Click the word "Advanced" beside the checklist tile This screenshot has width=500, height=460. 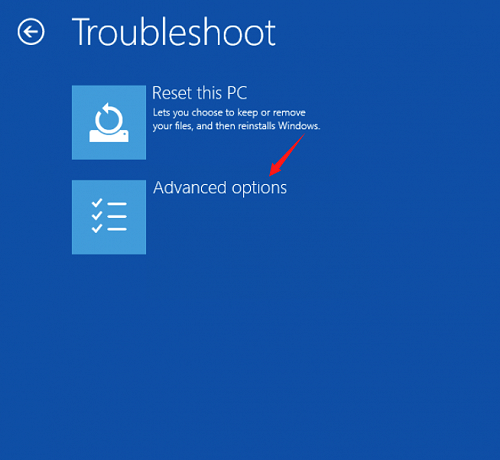tap(190, 188)
